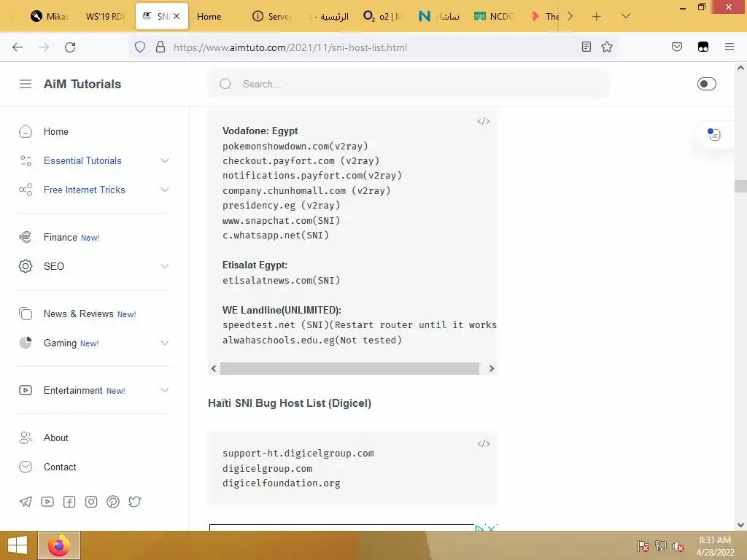Click the tracking protection shield icon
Image resolution: width=747 pixels, height=560 pixels.
(x=140, y=47)
